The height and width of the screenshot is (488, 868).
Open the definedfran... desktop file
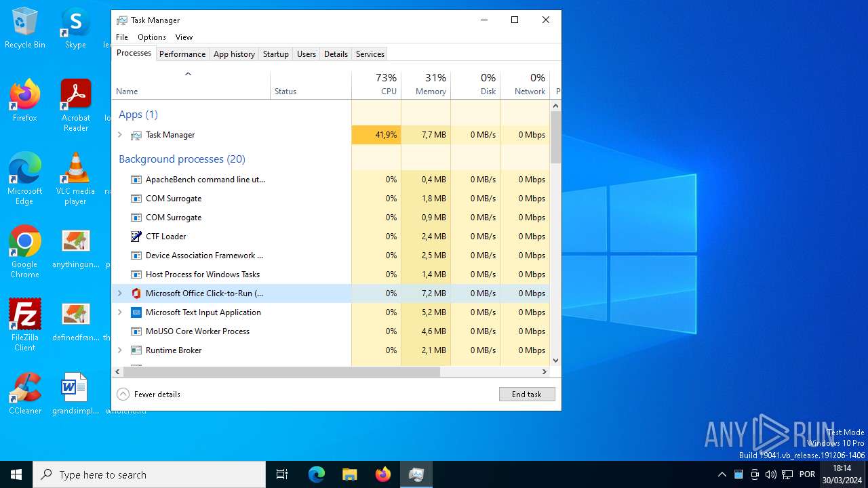click(75, 322)
